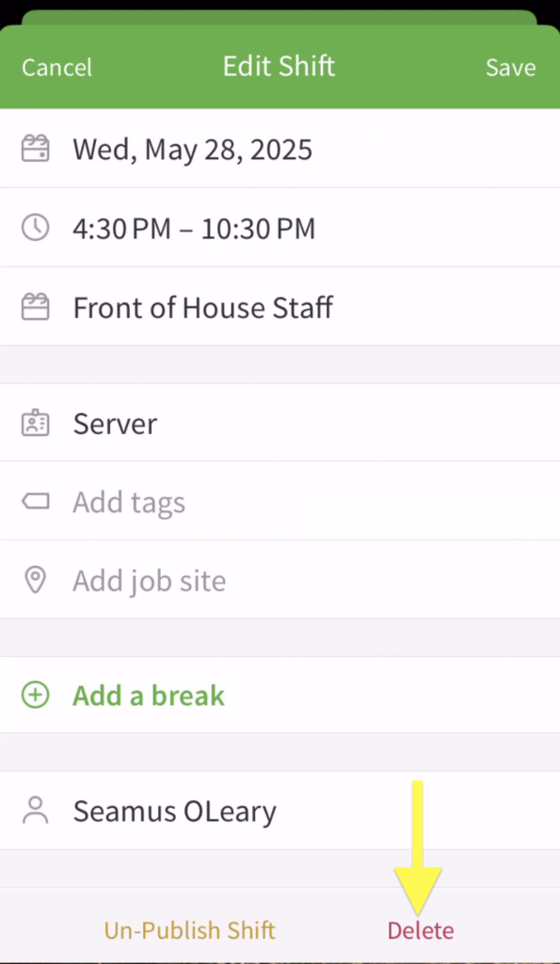560x964 pixels.
Task: Tap the schedule icon next to Front of House Staff
Action: pos(35,307)
